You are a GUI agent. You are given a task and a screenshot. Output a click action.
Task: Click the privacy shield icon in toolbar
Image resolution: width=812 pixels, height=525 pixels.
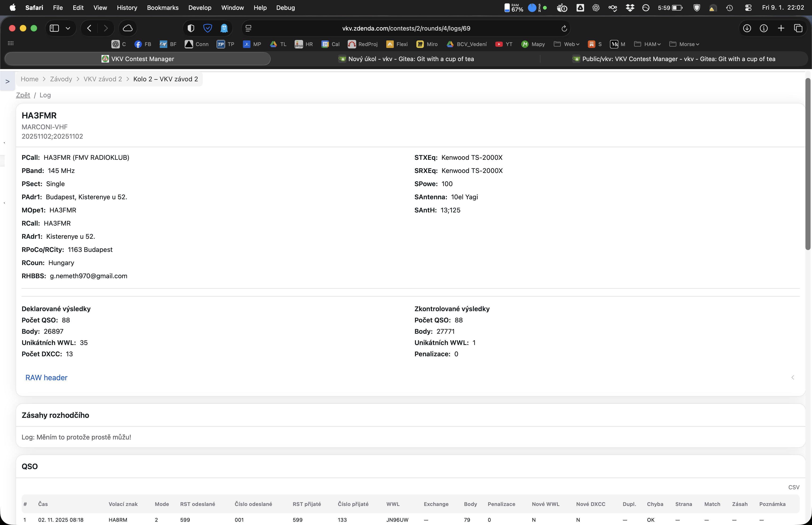coord(191,28)
